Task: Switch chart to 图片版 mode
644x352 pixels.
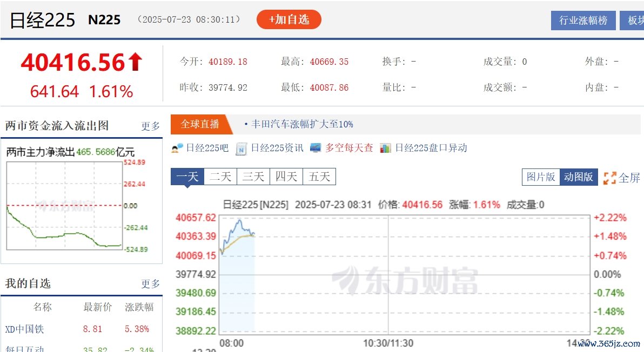Action: pos(541,177)
